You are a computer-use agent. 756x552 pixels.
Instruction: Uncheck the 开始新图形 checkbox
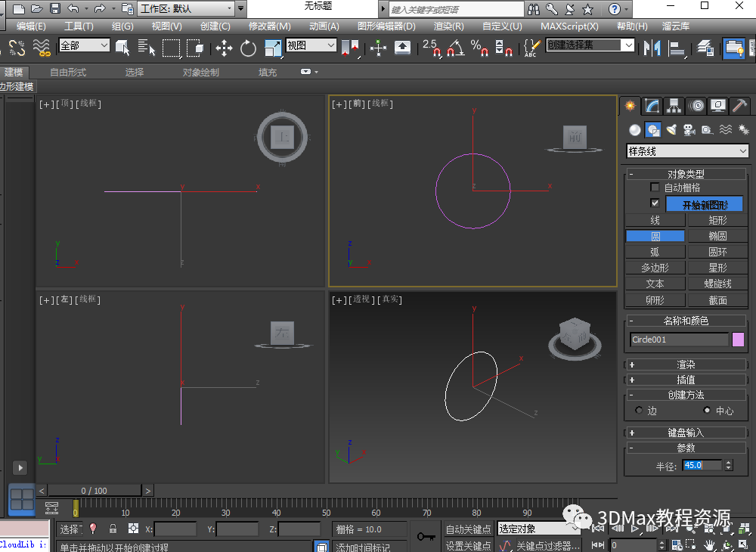click(x=655, y=203)
